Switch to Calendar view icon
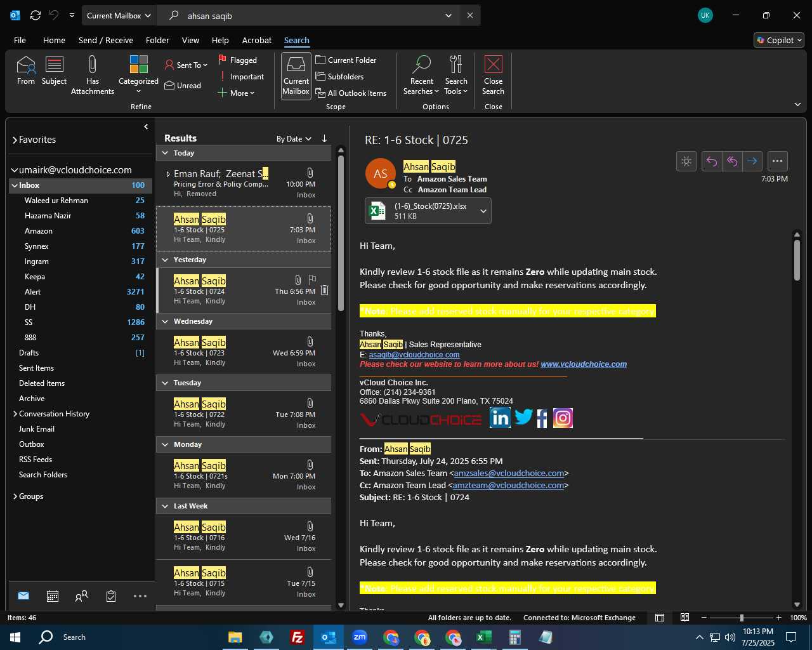Screen dimensions: 812x650 (x=53, y=596)
